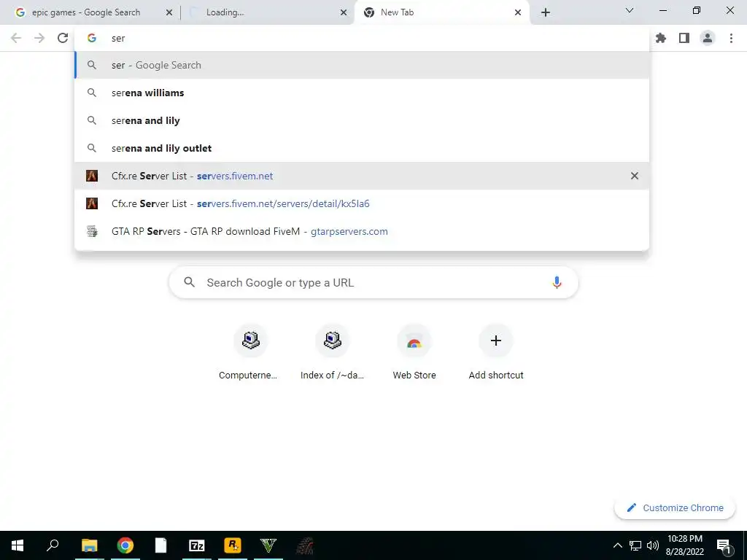
Task: Switch to the Loading tab
Action: click(267, 12)
